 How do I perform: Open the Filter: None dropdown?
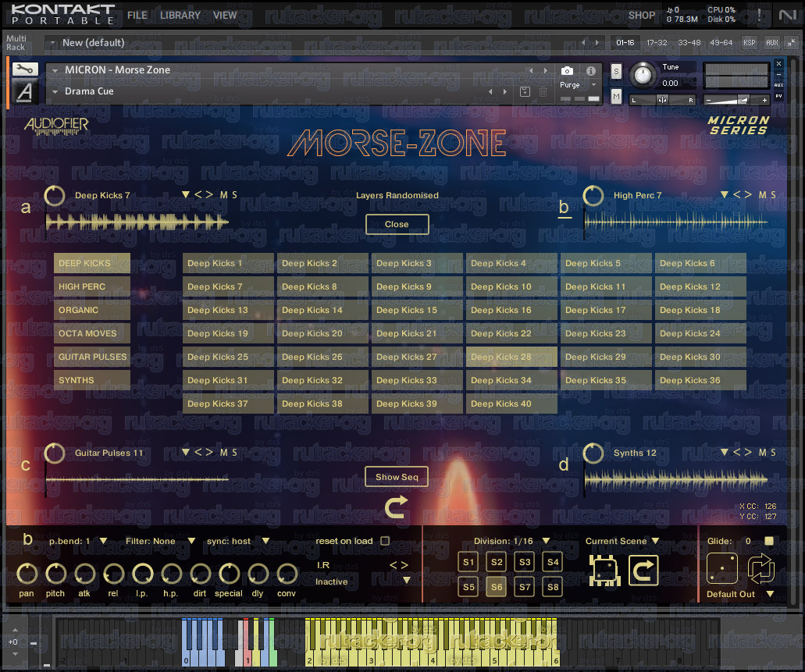160,541
